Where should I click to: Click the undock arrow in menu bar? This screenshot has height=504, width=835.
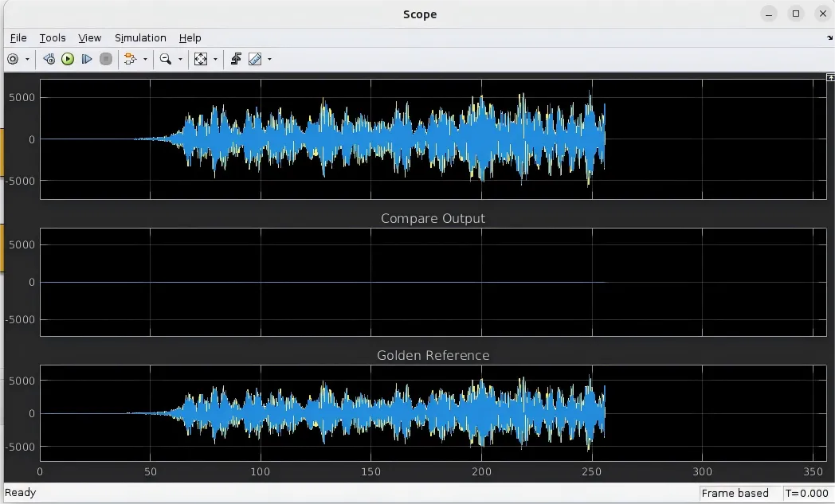click(830, 37)
